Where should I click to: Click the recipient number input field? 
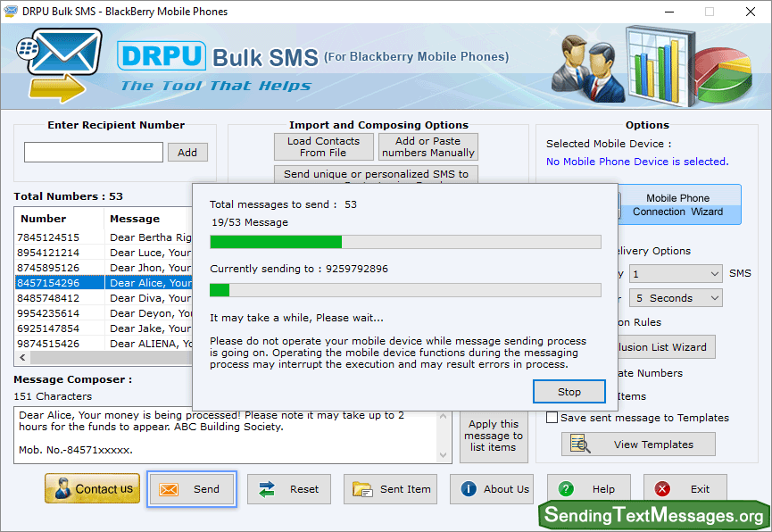tap(94, 153)
